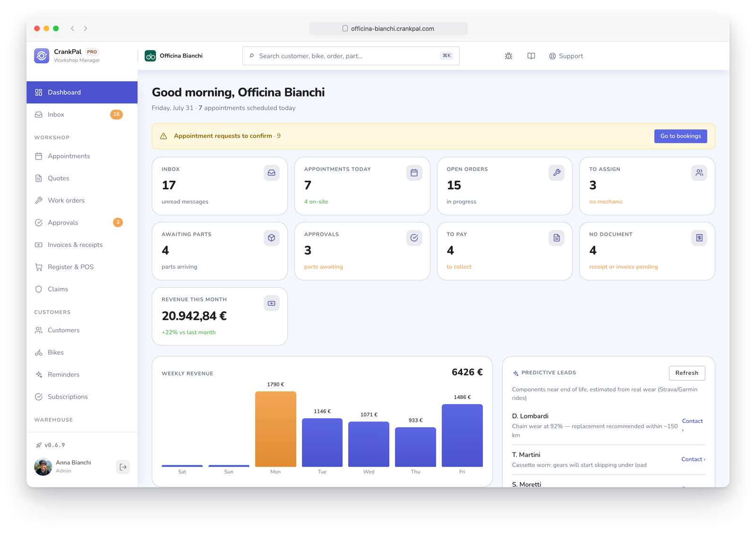Open Register & POS
756x534 pixels.
click(82, 267)
